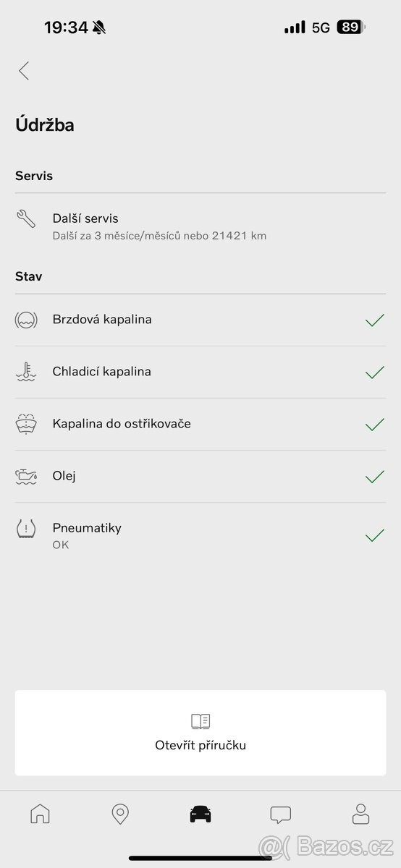Select the Kapalina do ostřikovače row
The width and height of the screenshot is (401, 868).
200,424
